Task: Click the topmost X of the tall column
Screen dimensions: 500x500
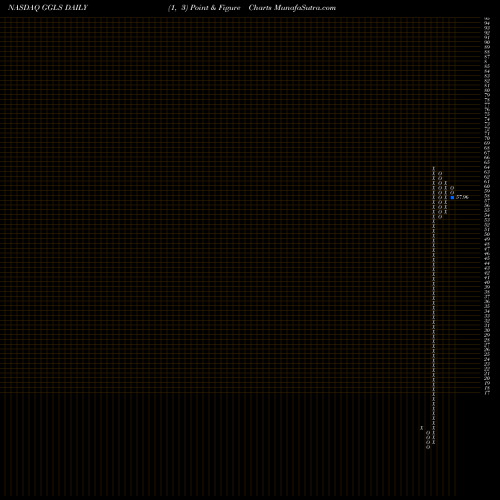Action: click(x=434, y=169)
